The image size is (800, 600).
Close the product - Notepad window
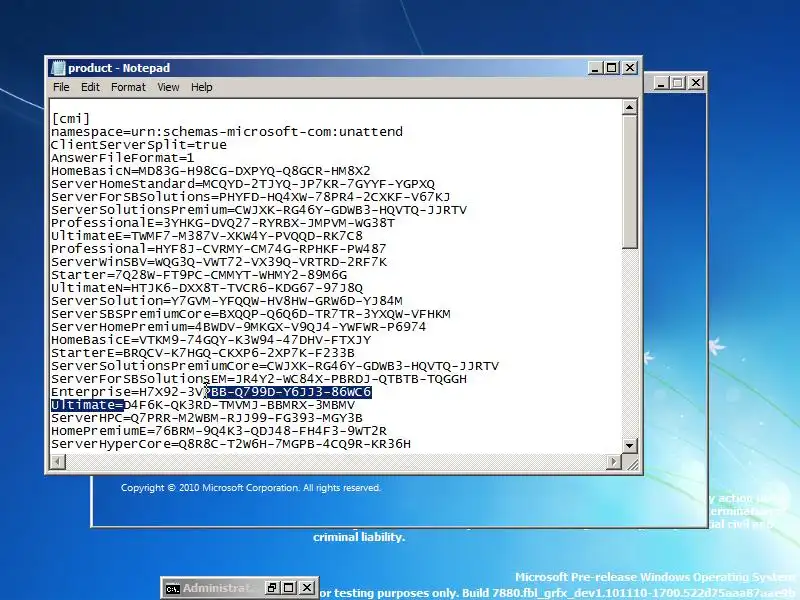point(630,67)
